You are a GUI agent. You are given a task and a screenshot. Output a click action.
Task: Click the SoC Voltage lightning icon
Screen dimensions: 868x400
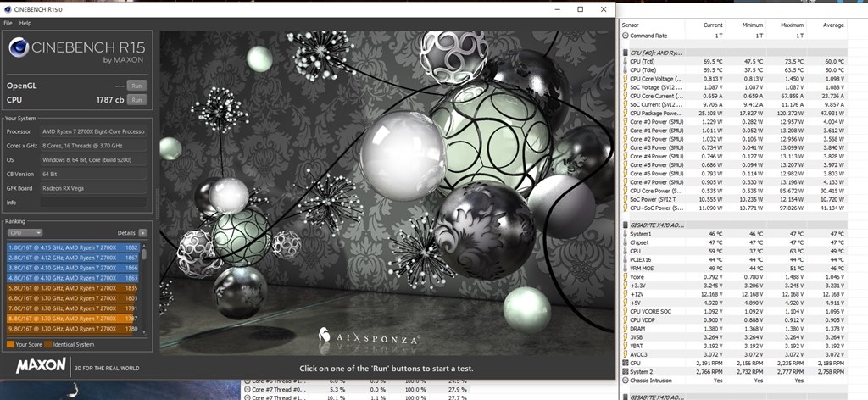coord(625,87)
